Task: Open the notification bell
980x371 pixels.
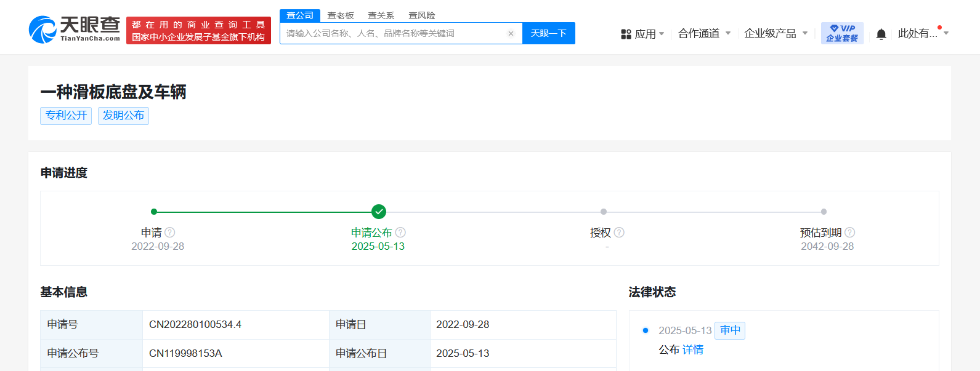Action: (881, 34)
